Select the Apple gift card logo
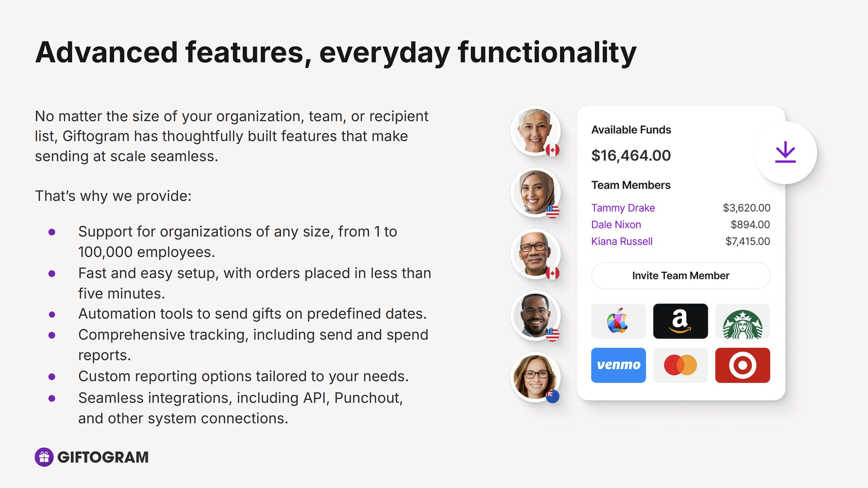Screen dimensions: 868x488 coord(618,321)
